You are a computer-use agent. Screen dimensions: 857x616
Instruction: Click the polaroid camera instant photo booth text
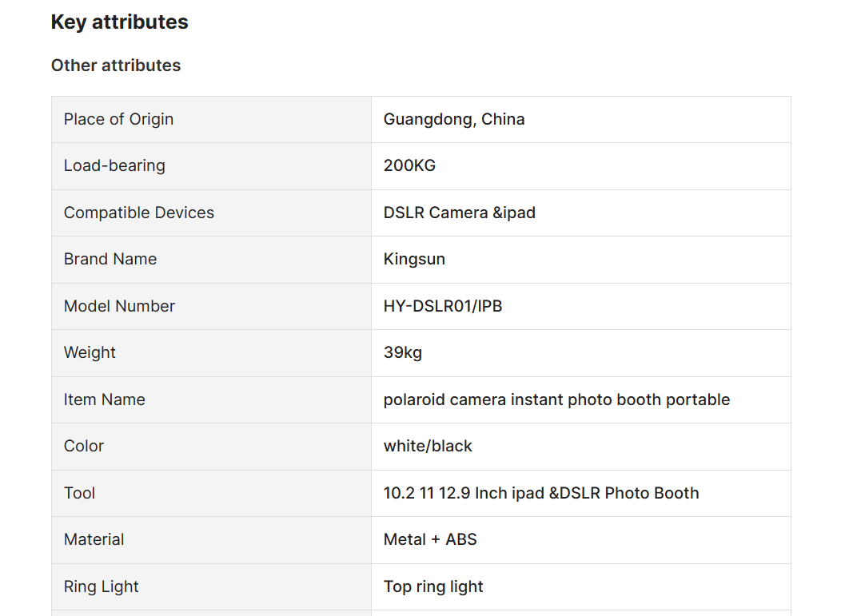(522, 399)
